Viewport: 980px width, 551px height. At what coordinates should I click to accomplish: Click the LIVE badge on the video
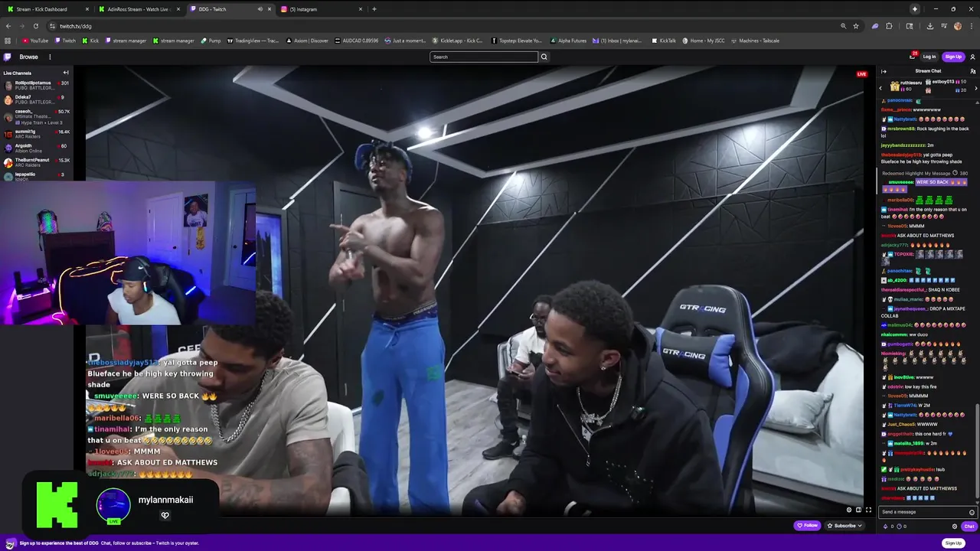click(x=862, y=74)
